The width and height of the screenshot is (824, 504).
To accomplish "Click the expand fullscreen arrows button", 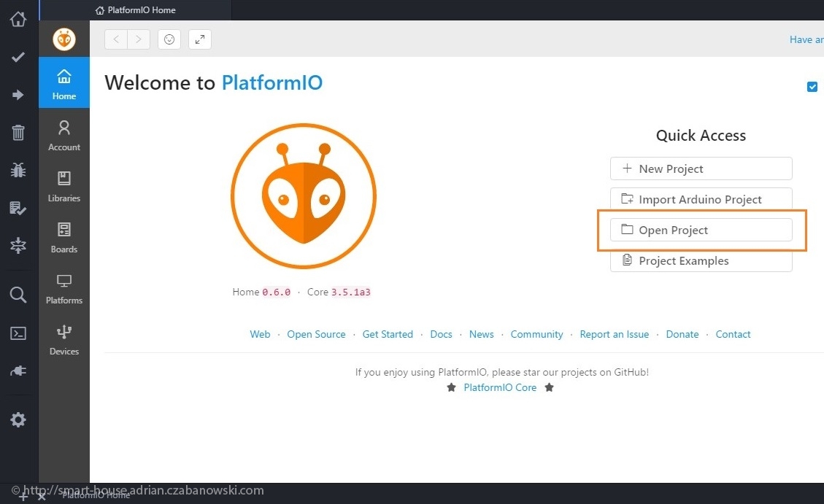I will pos(200,39).
